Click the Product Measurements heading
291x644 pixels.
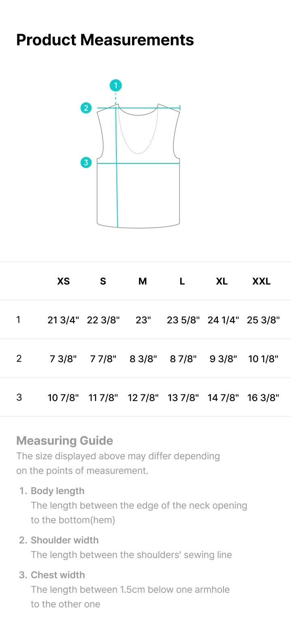(105, 40)
